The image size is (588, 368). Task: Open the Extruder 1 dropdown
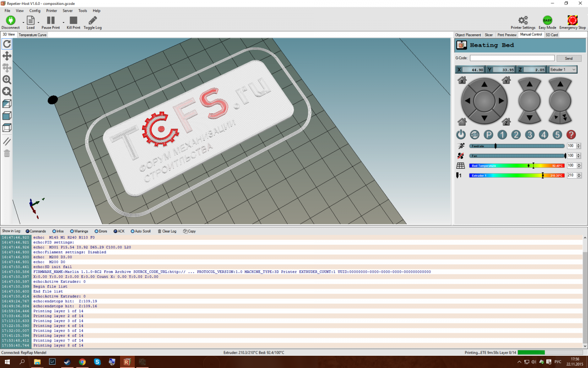pos(563,70)
